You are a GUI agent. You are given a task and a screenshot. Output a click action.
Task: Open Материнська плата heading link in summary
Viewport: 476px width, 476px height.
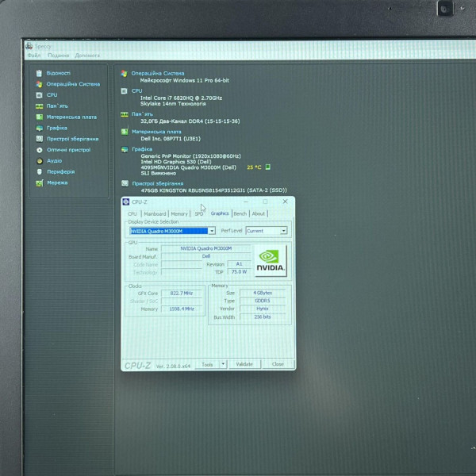156,132
